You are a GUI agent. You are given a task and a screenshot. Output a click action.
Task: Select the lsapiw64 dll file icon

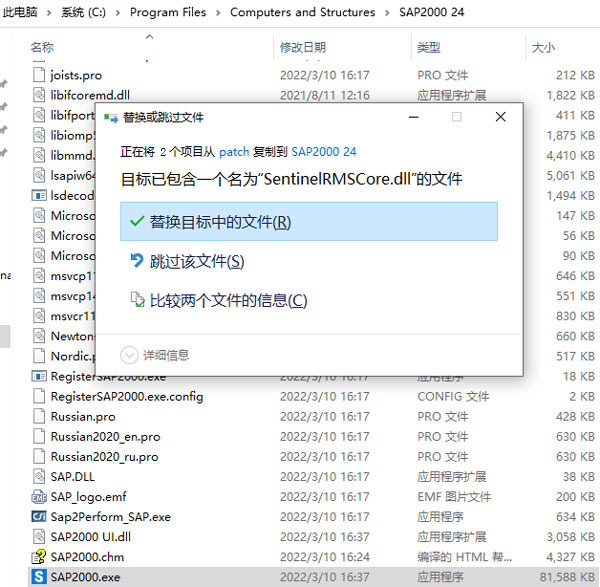click(x=39, y=175)
